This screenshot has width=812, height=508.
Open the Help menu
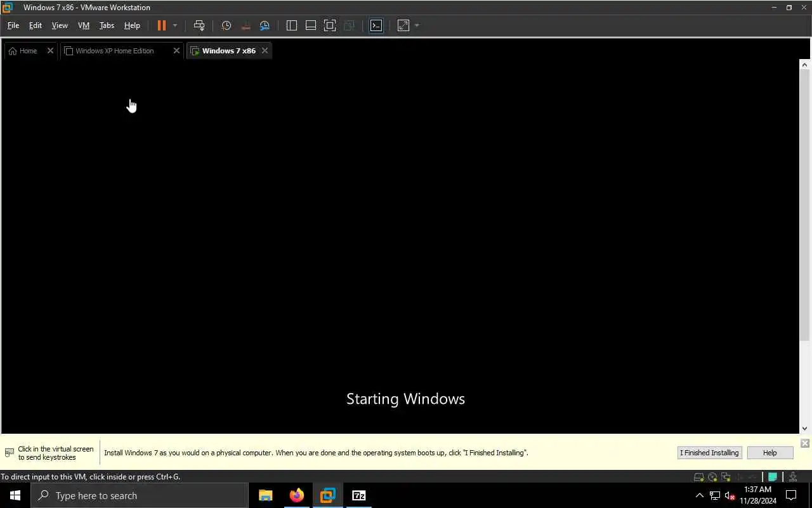coord(132,25)
